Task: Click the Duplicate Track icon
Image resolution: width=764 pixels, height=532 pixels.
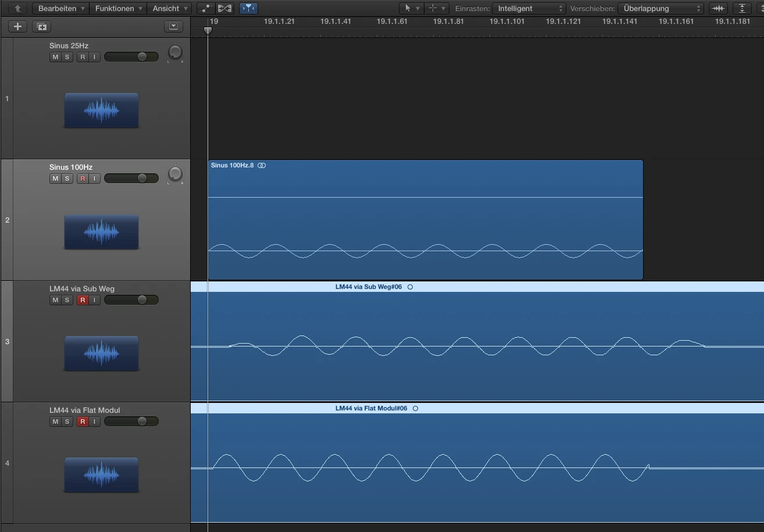Action: 42,27
